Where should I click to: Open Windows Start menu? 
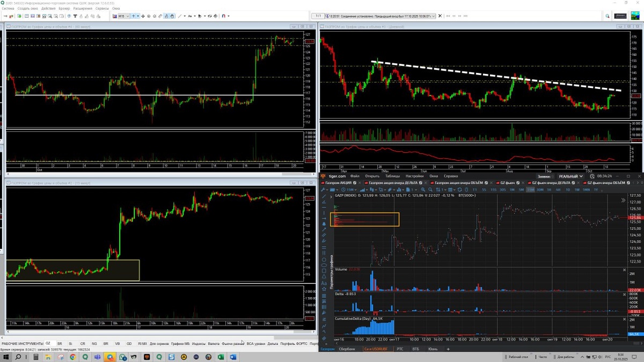(6, 357)
